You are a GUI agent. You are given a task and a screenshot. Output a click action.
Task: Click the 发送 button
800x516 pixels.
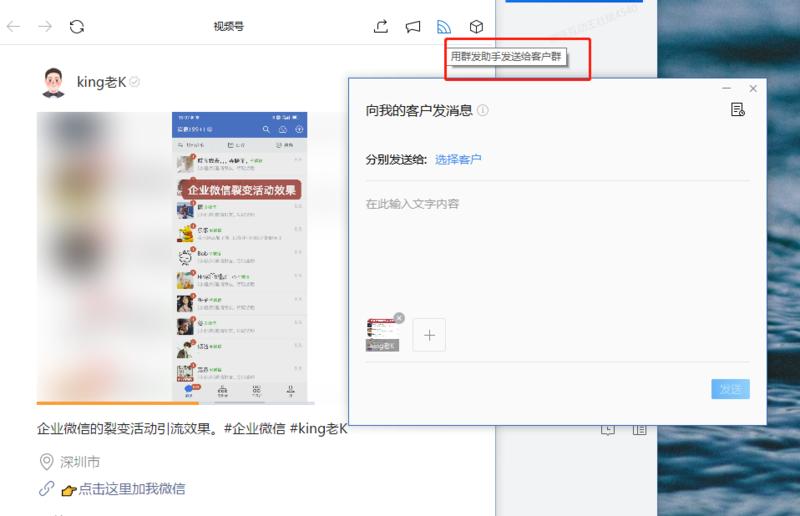tap(731, 389)
